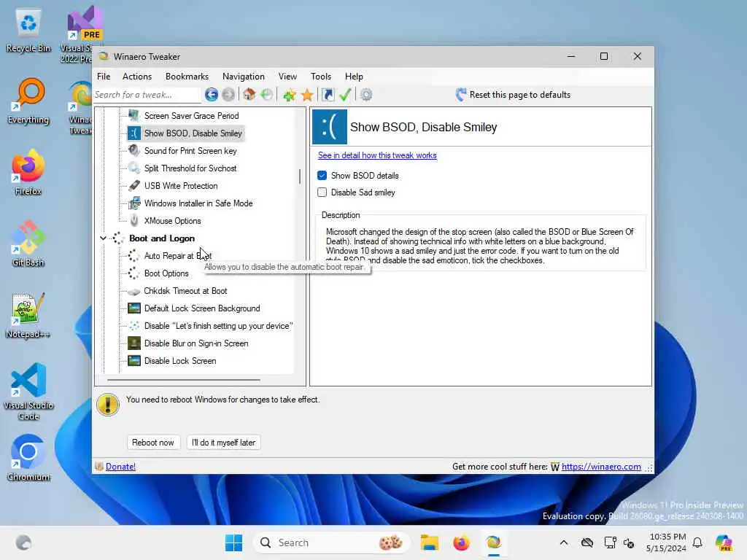Enable Disable Sad smiley checkbox
Image resolution: width=747 pixels, height=560 pixels.
pos(322,192)
